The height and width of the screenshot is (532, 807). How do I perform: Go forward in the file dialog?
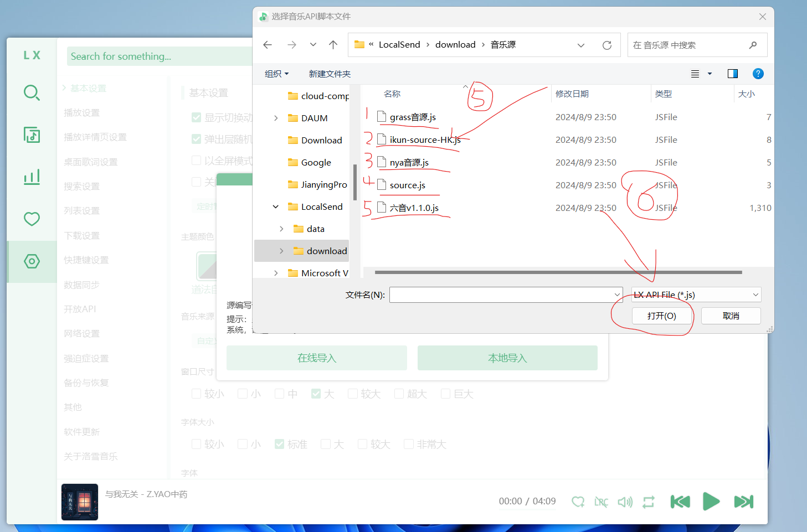point(292,45)
